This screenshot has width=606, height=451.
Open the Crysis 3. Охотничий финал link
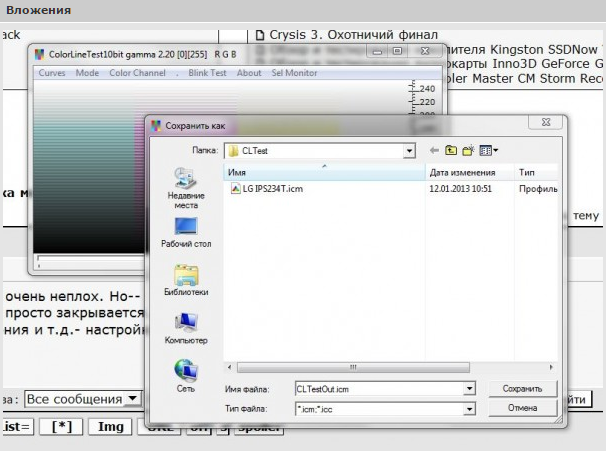click(x=353, y=35)
